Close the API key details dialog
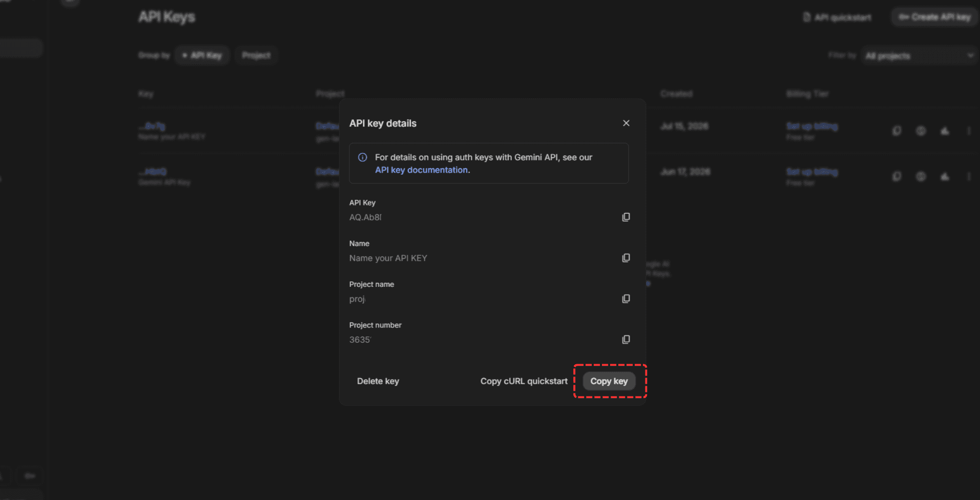Image resolution: width=980 pixels, height=500 pixels. (626, 123)
